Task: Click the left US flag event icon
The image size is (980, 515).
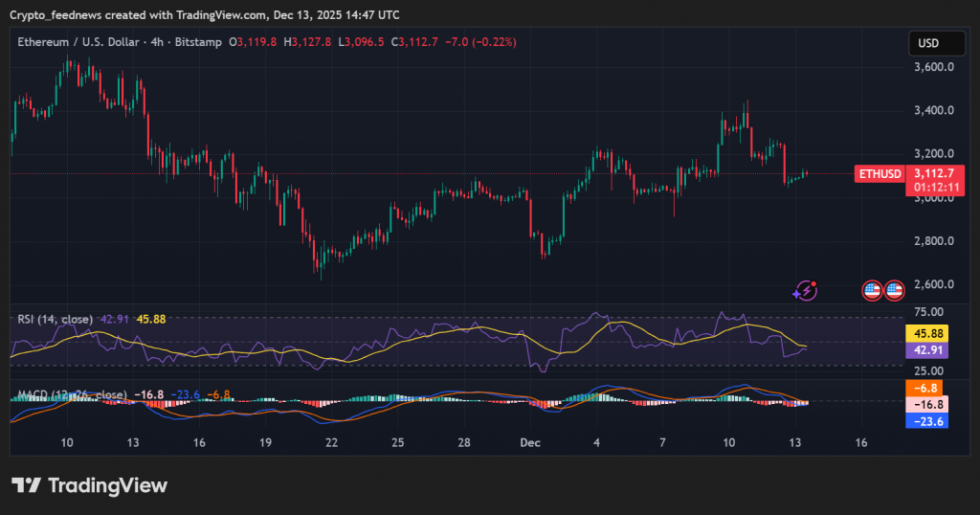Action: tap(872, 290)
